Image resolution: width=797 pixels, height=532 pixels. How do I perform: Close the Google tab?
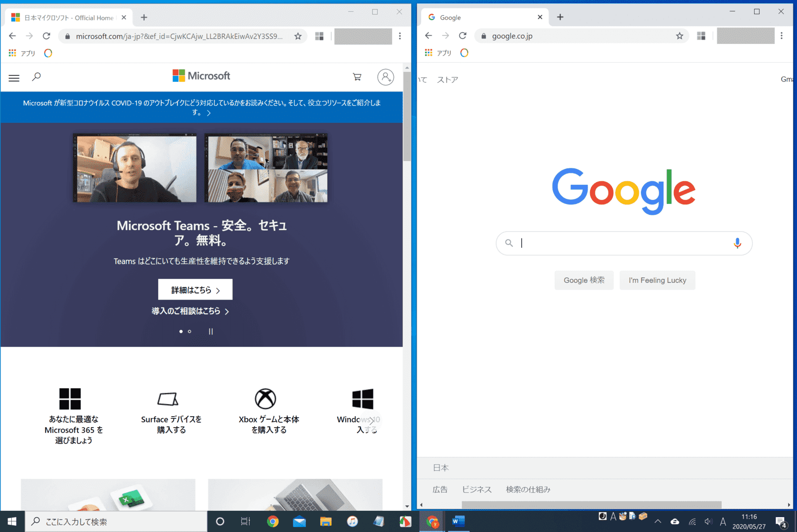tap(540, 17)
